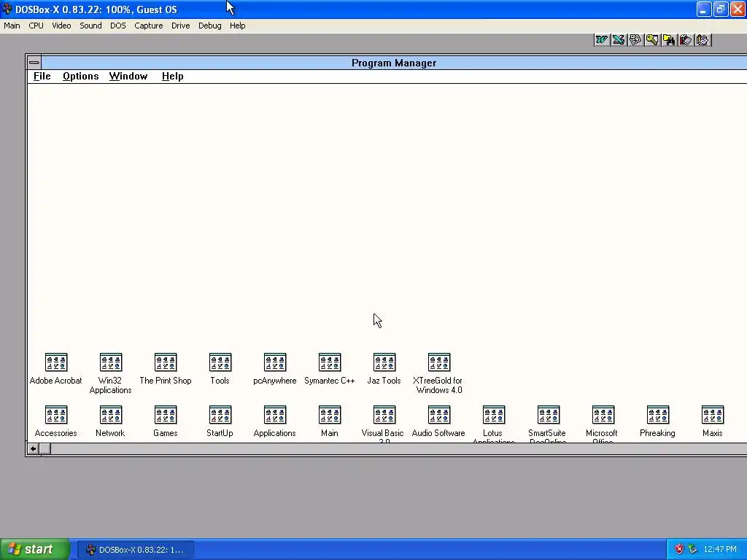Click the red shield security tray icon
Image resolution: width=747 pixels, height=560 pixels.
point(679,550)
